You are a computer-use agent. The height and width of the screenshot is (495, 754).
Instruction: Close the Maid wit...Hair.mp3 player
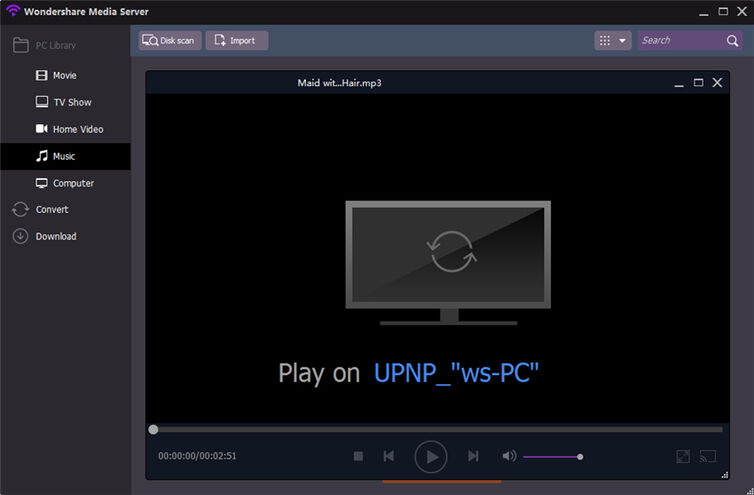pos(717,83)
